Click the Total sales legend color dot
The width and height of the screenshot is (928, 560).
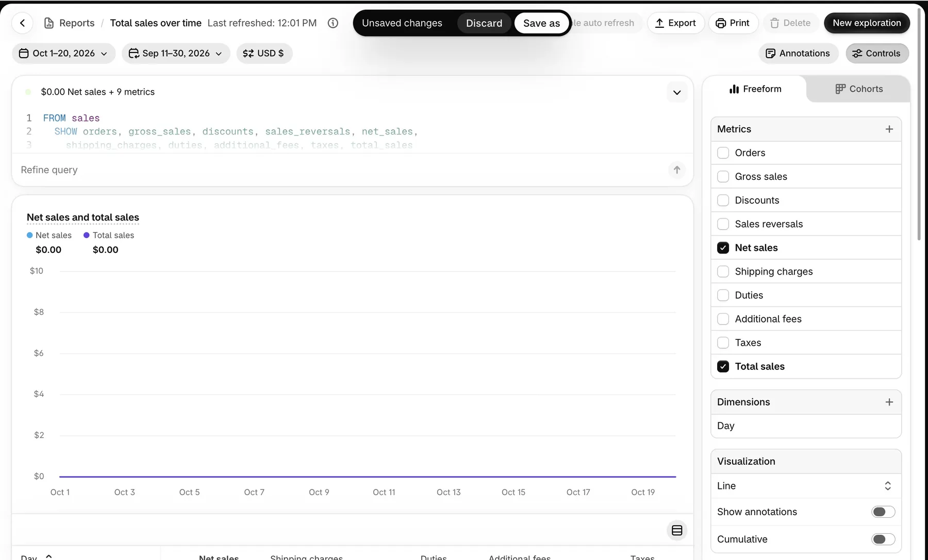click(87, 235)
